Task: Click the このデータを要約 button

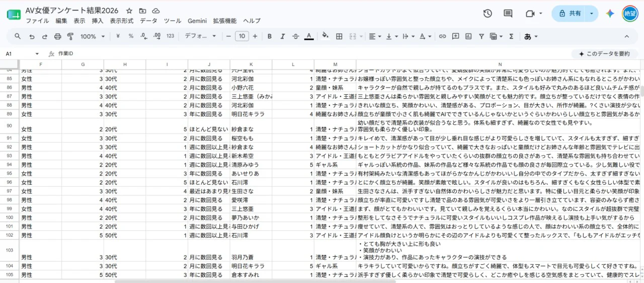Action: click(604, 53)
